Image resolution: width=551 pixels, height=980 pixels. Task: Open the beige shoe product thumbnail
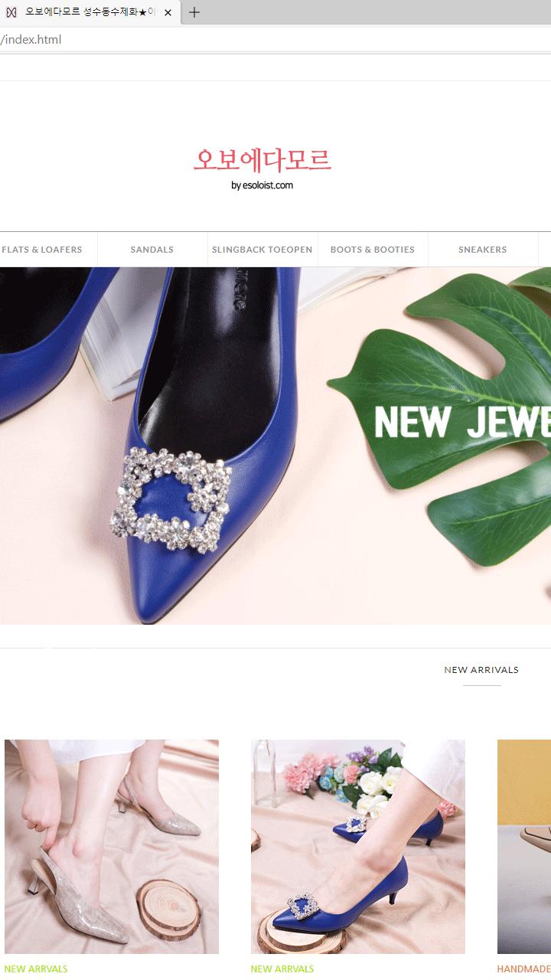pos(524,847)
